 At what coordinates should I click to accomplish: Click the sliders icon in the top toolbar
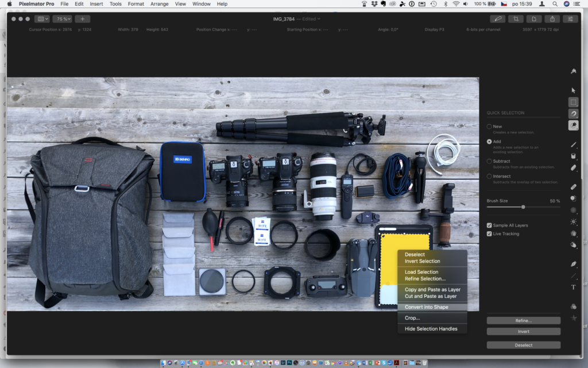click(570, 19)
